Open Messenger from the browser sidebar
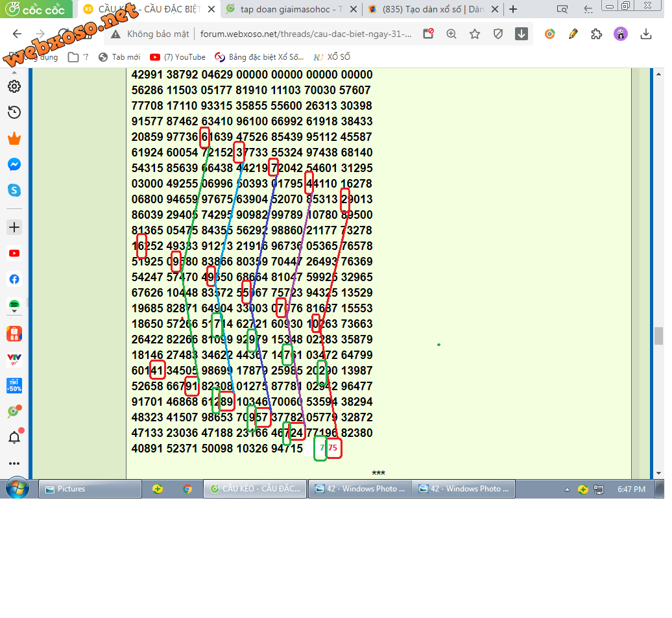The width and height of the screenshot is (672, 618). tap(14, 165)
